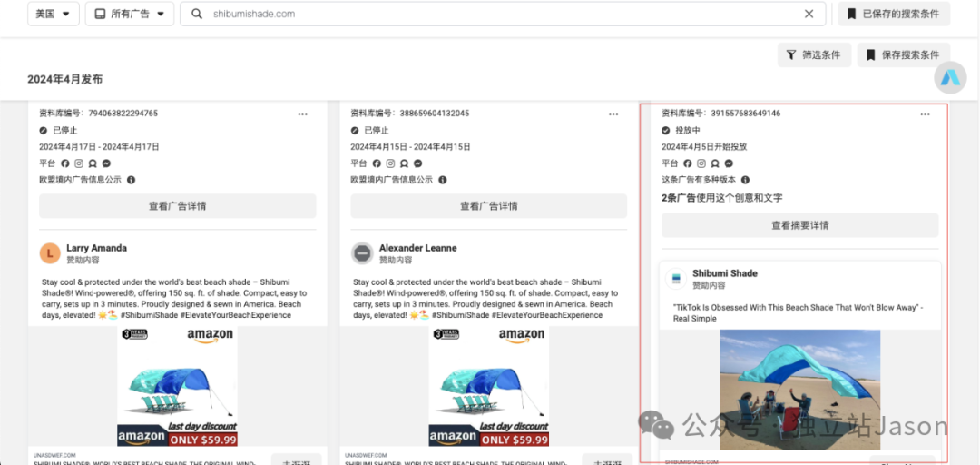Open more options for ad 391557683649146
Image resolution: width=980 pixels, height=465 pixels.
pyautogui.click(x=925, y=114)
